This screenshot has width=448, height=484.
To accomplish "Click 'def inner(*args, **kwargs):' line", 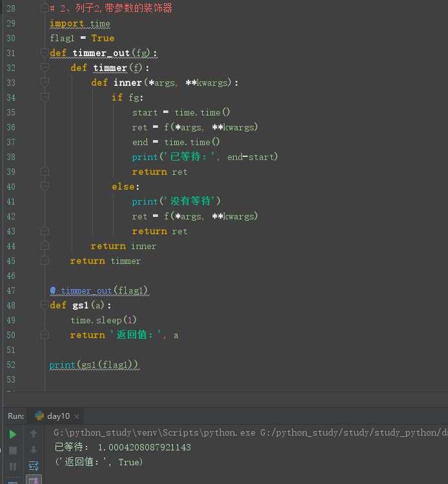I will [x=165, y=83].
